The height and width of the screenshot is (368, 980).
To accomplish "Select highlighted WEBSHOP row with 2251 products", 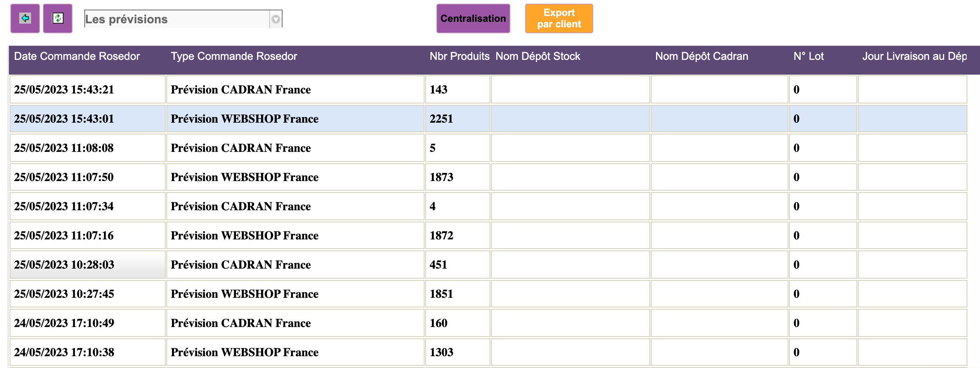I will point(244,119).
